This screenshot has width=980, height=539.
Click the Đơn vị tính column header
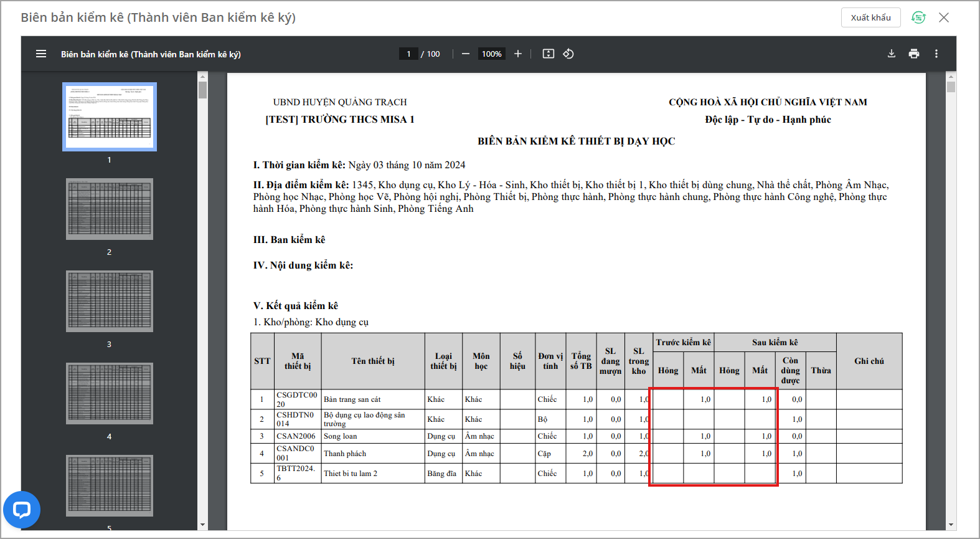coord(550,361)
